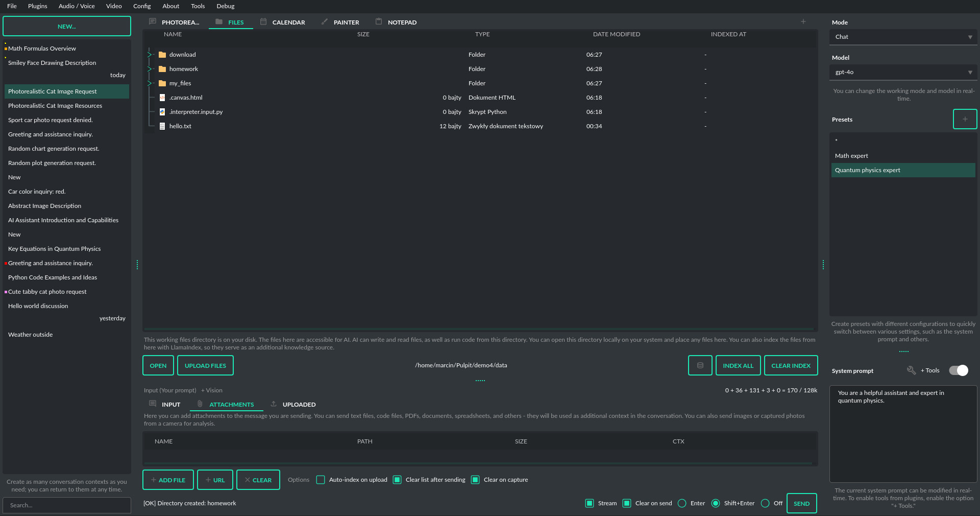Enable the Auto-index on upload checkbox
Viewport: 980px width, 516px height.
[321, 480]
